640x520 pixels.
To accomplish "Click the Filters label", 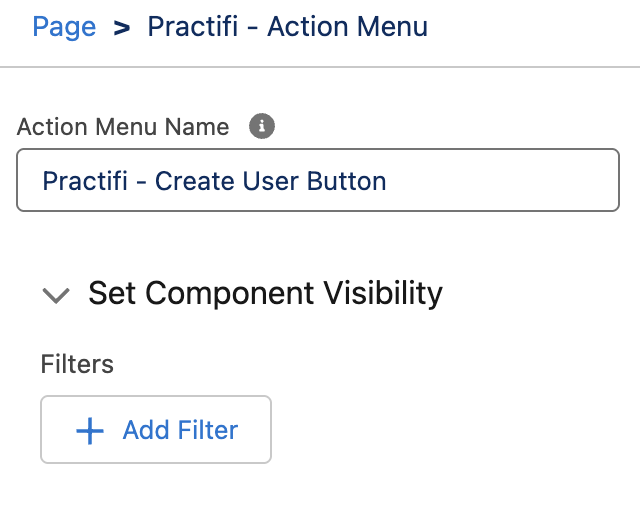I will (x=77, y=364).
